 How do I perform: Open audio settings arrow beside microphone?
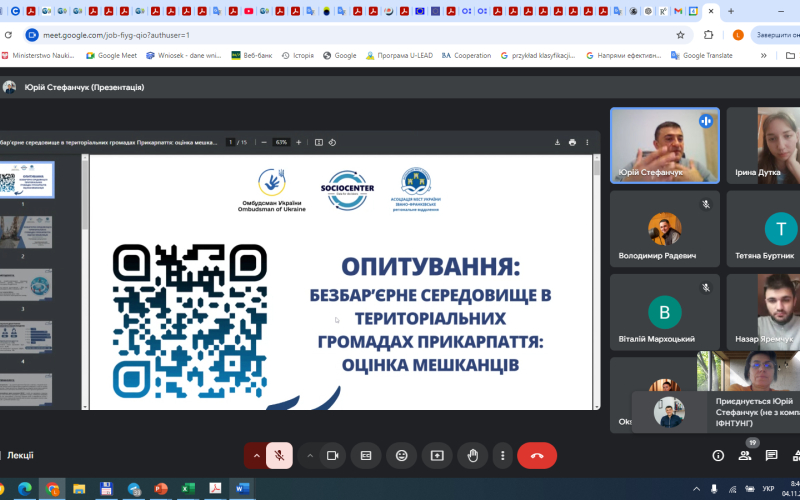(256, 456)
